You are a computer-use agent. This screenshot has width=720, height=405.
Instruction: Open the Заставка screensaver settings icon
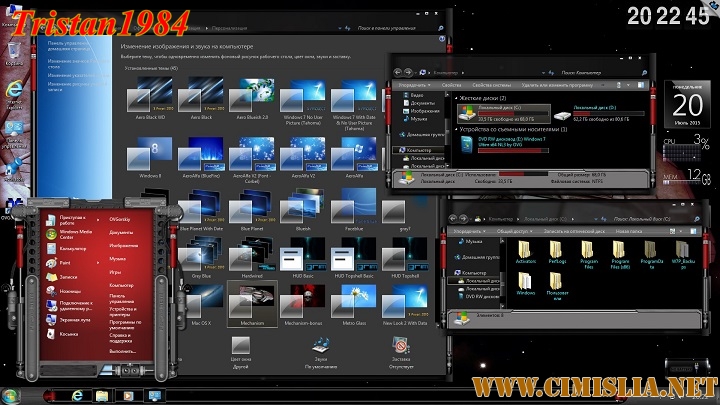click(x=400, y=344)
